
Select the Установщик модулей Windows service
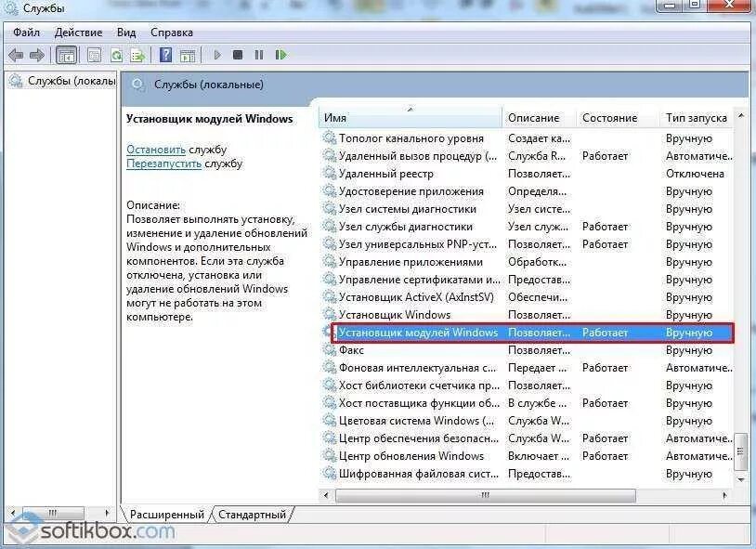click(532, 333)
